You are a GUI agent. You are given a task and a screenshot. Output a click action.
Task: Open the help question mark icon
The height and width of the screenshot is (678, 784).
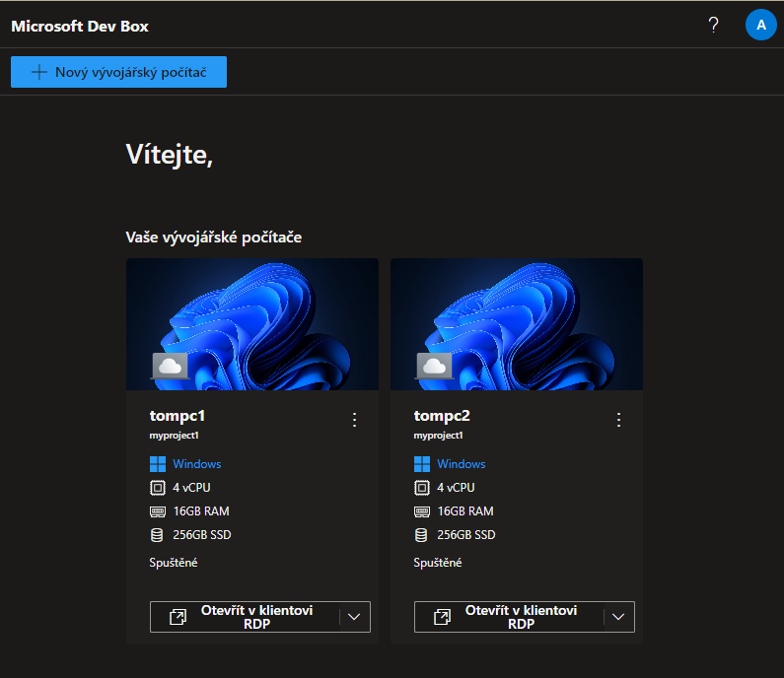(714, 25)
